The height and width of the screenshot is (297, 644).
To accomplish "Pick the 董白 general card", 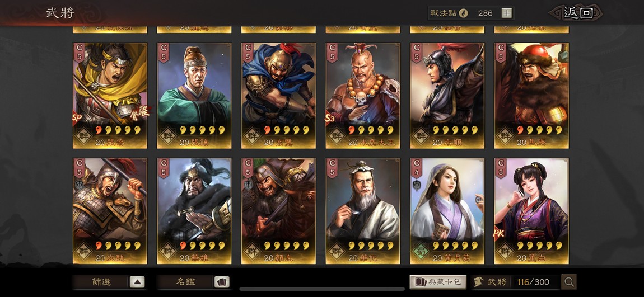I will pos(531,211).
